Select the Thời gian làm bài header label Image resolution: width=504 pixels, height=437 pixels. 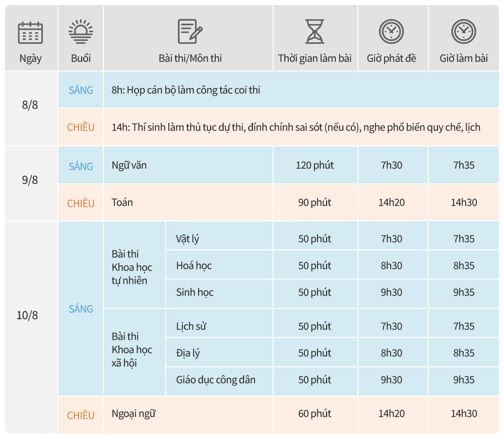coord(314,58)
